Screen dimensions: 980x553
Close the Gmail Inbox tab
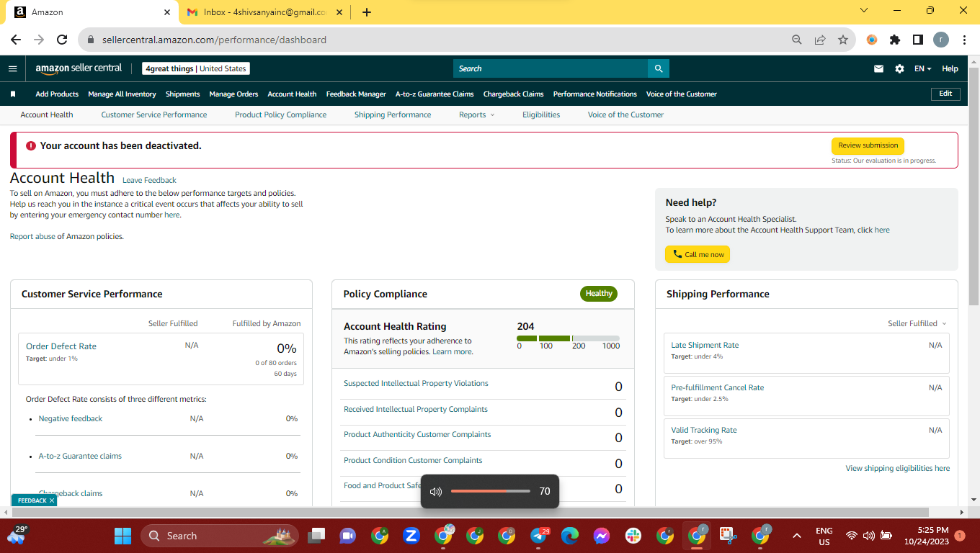click(x=339, y=12)
